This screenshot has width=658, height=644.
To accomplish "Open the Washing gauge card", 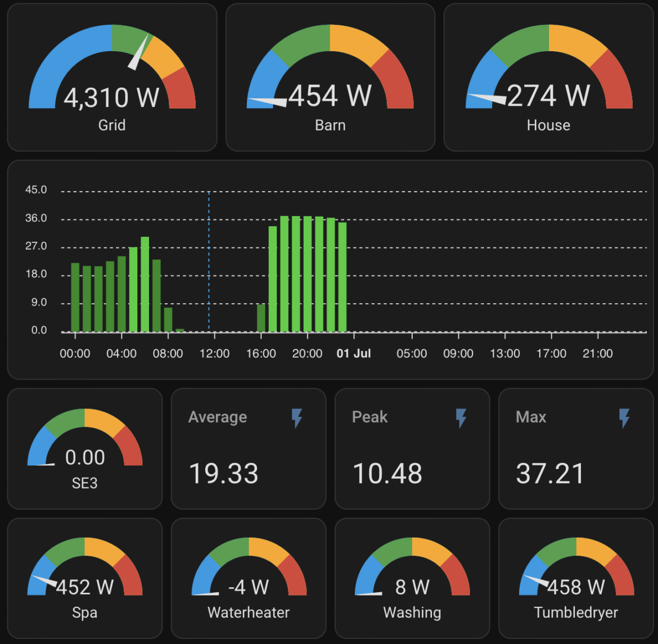I will (412, 578).
